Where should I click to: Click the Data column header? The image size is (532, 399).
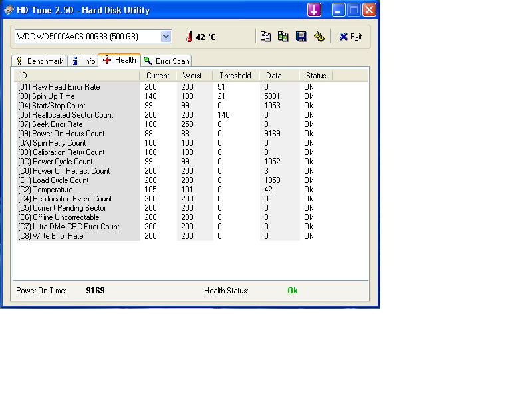tap(279, 76)
